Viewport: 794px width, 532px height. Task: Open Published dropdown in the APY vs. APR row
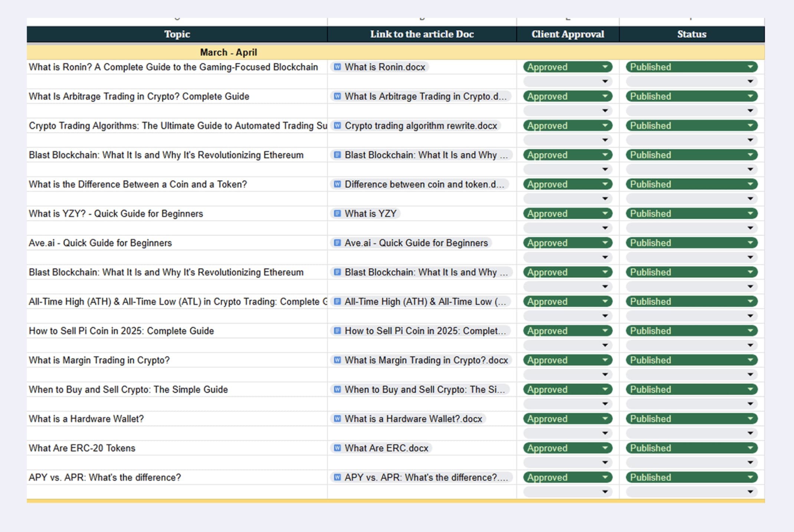(x=692, y=477)
